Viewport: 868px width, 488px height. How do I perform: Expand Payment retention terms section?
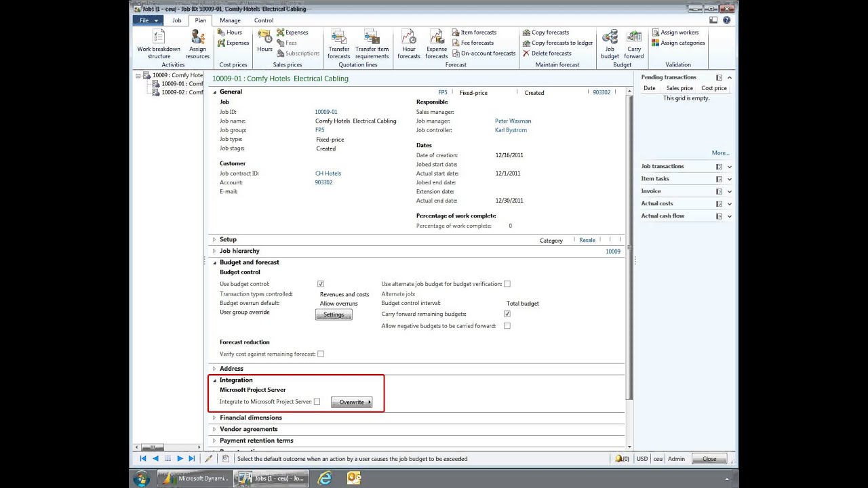[x=214, y=441]
